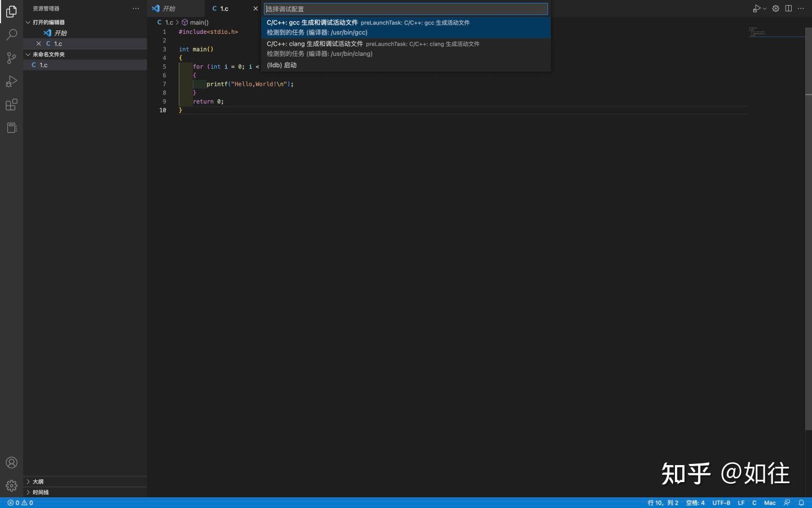Open the Search view in activity bar
The height and width of the screenshot is (508, 812).
pyautogui.click(x=11, y=35)
